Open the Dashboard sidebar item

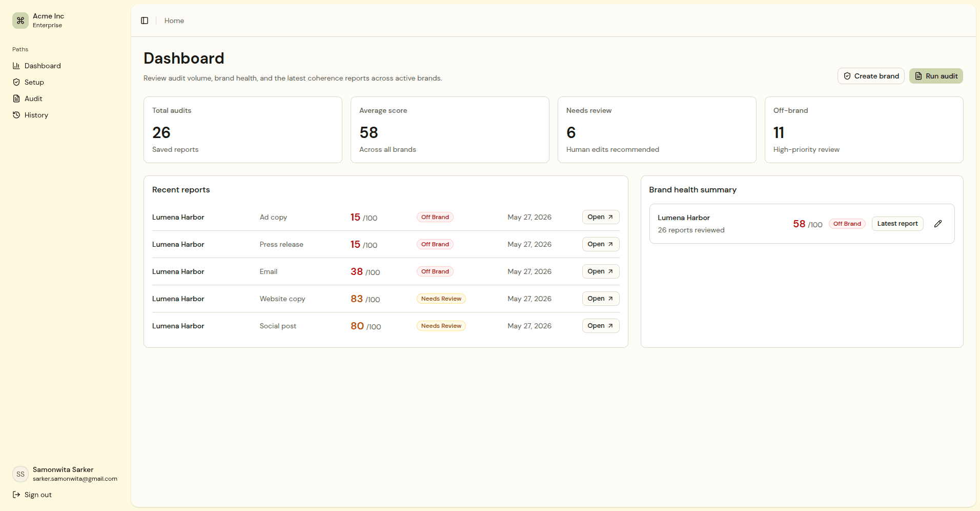click(x=66, y=66)
